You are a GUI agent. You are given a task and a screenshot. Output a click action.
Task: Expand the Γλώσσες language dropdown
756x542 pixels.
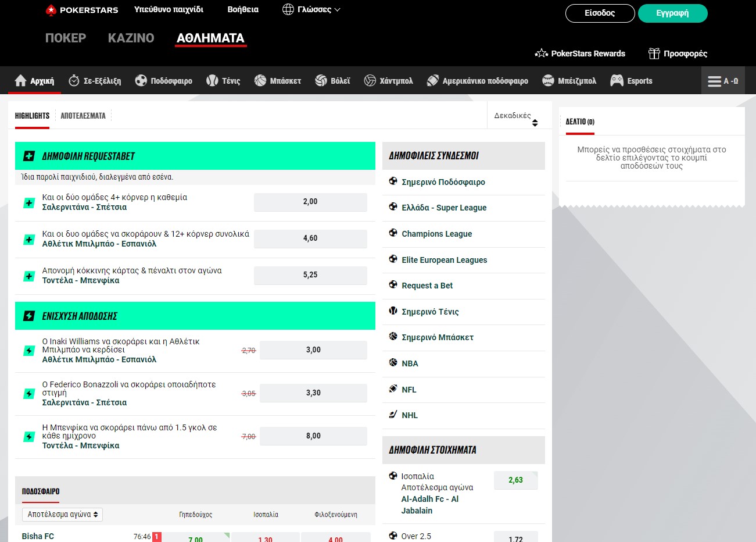[311, 9]
